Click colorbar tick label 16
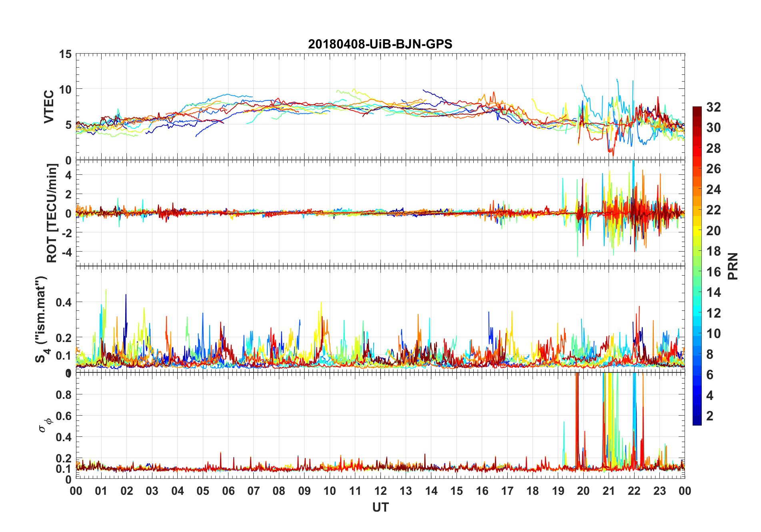The width and height of the screenshot is (761, 532). pos(713,272)
